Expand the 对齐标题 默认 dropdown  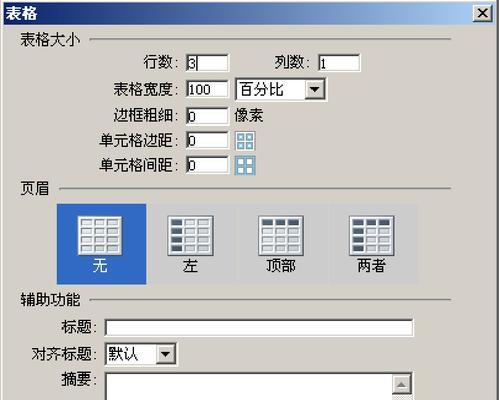[140, 353]
